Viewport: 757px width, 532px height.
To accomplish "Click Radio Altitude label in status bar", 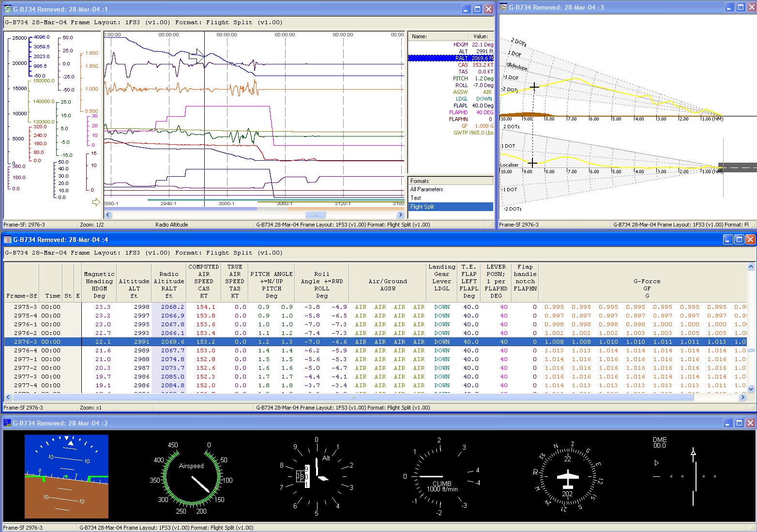I will (x=172, y=225).
